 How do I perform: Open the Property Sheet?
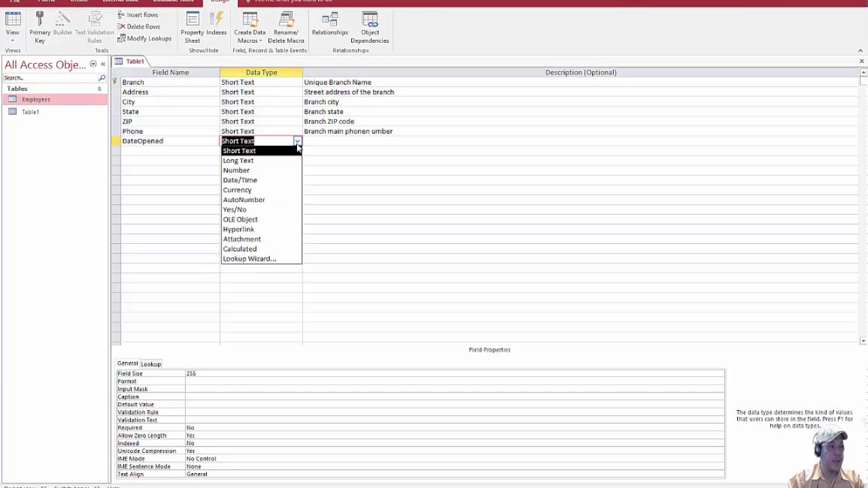[192, 27]
